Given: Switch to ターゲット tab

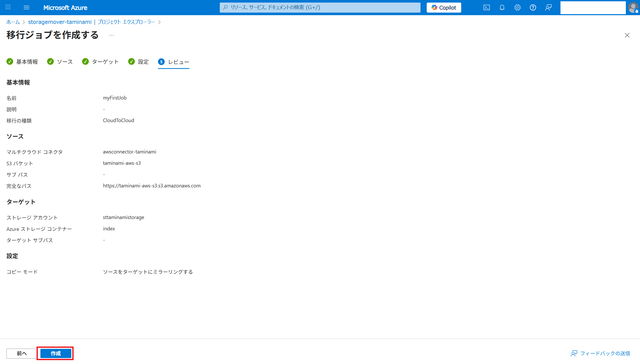Looking at the screenshot, I should 100,62.
